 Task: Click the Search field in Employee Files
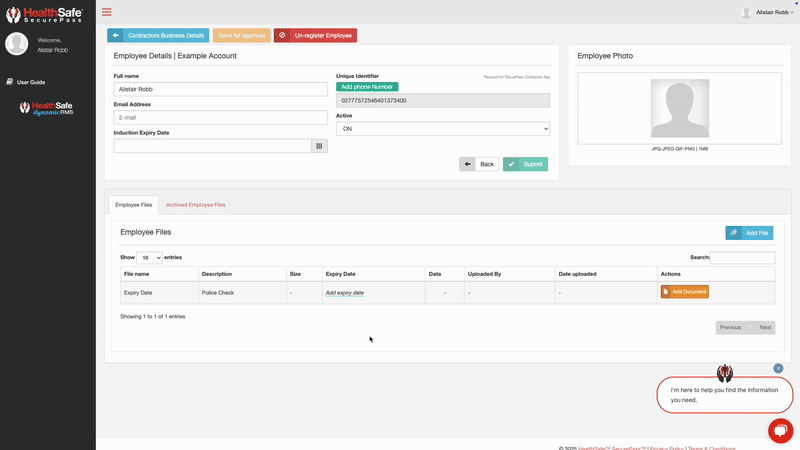742,257
